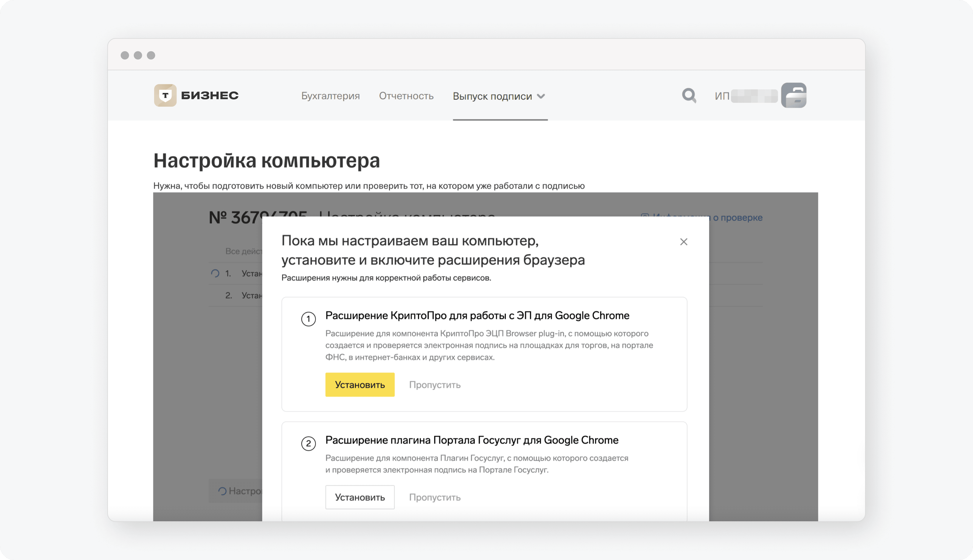This screenshot has height=560, width=973.
Task: Click the 'Настройка компьютера' page heading
Action: tap(266, 160)
